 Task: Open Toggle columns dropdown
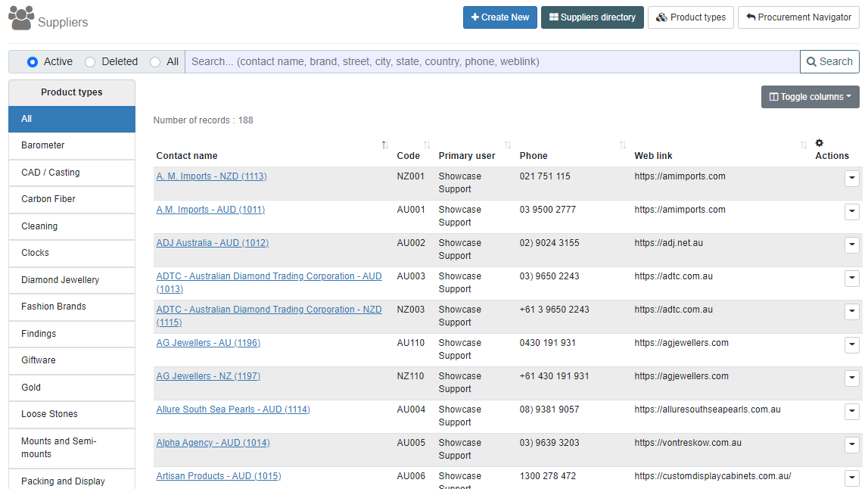click(810, 97)
